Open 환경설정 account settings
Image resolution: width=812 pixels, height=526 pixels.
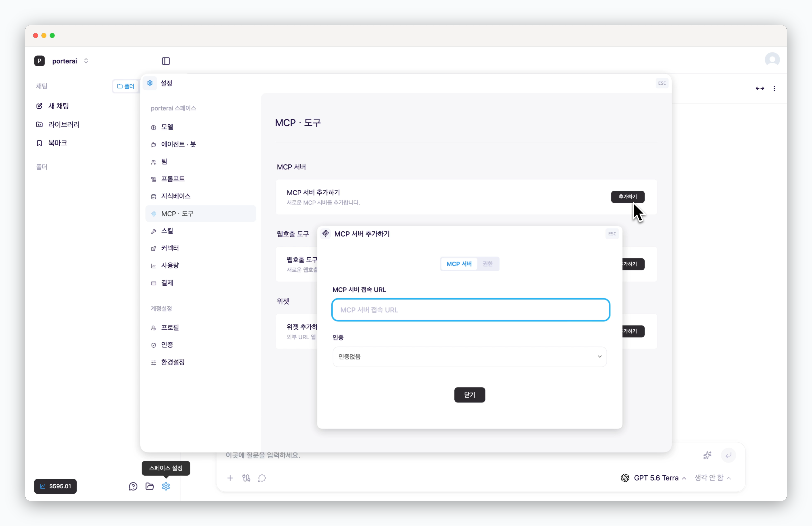pos(200,362)
